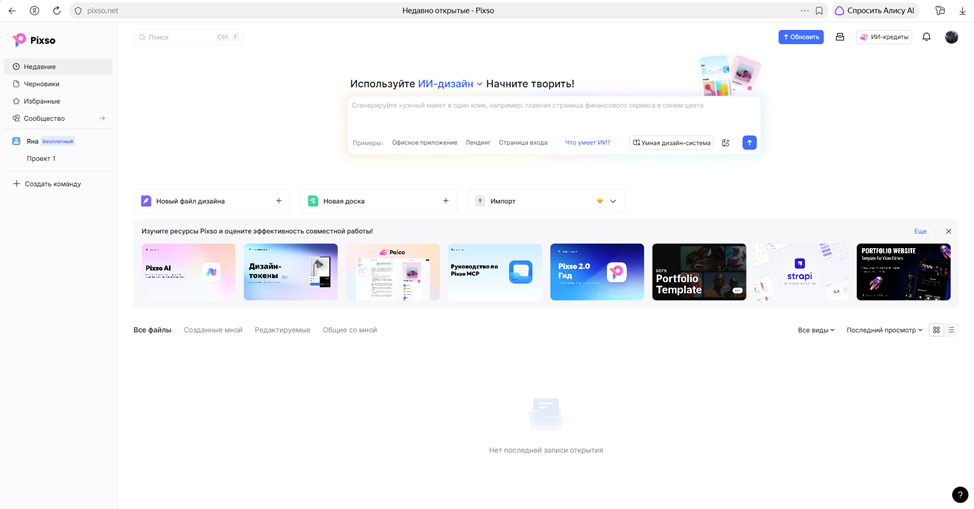Open Pixso AI resource card
The height and width of the screenshot is (509, 974).
[x=188, y=272]
